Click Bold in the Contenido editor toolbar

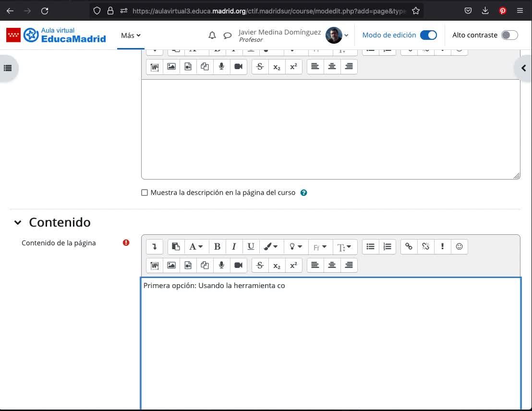(217, 247)
